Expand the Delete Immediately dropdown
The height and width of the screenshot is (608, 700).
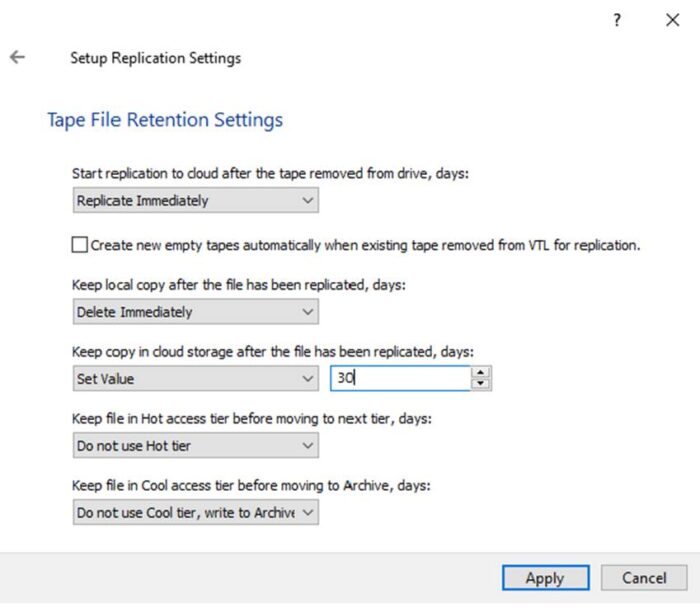(x=196, y=312)
